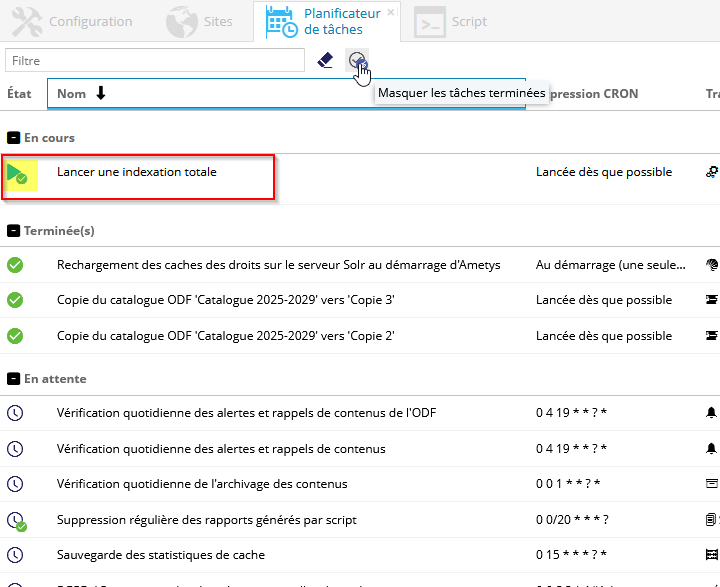Collapse the 'En attente' group
This screenshot has width=720, height=587.
point(13,379)
